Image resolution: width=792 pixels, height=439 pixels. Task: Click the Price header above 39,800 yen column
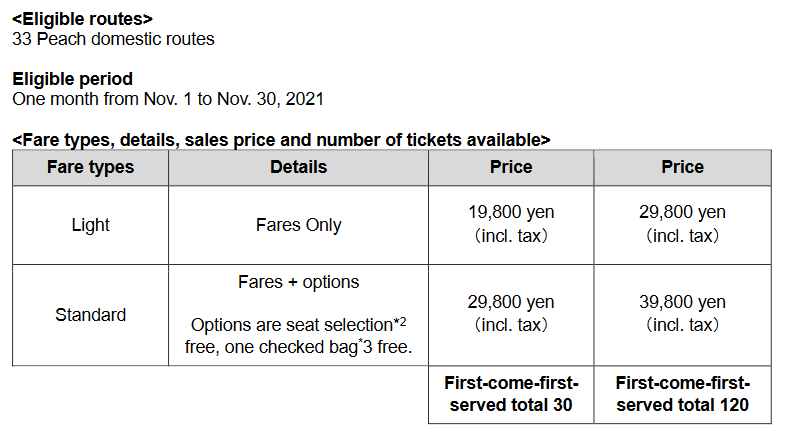682,167
